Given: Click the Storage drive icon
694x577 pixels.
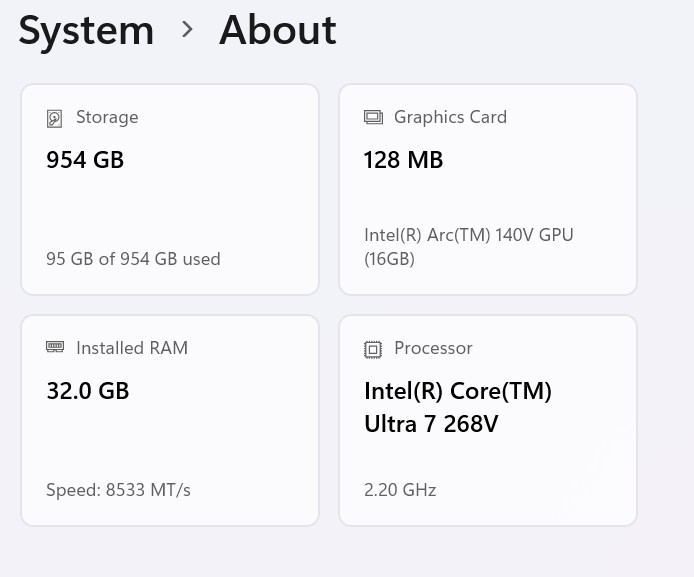Looking at the screenshot, I should (55, 118).
